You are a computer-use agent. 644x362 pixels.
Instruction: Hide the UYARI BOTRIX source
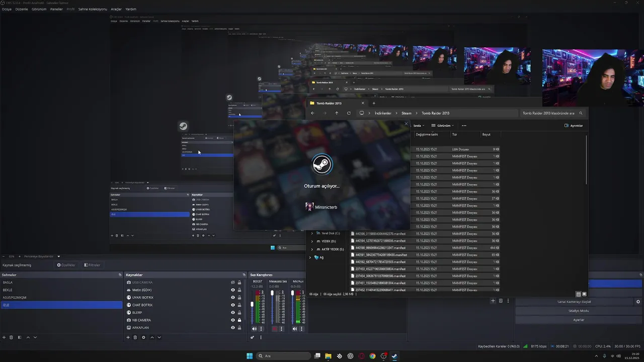click(x=233, y=298)
